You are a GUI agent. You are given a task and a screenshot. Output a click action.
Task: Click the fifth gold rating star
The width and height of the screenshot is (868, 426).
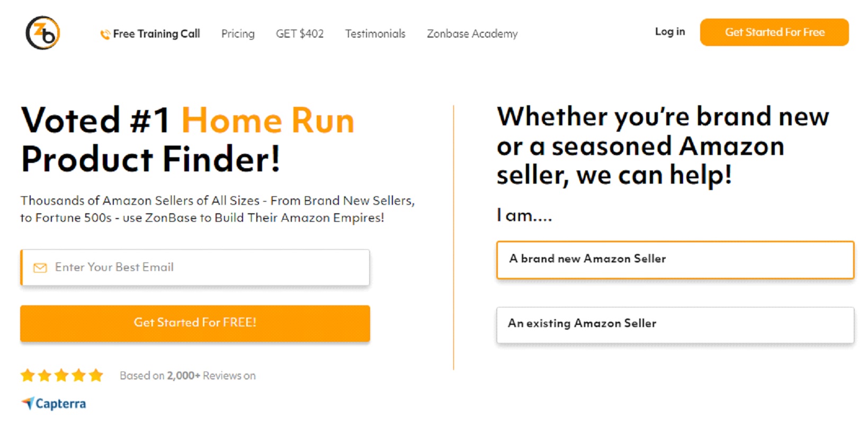click(96, 376)
